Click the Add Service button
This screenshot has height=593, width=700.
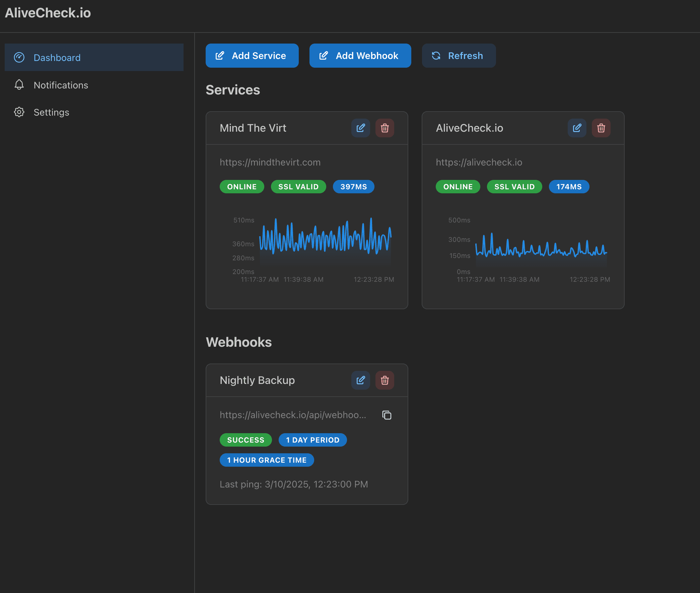[252, 56]
